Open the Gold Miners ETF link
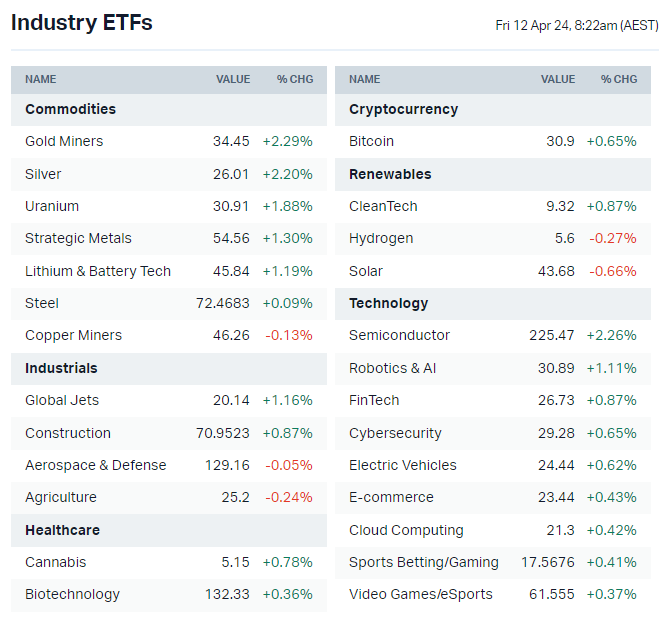Image resolution: width=666 pixels, height=617 pixels. point(64,141)
